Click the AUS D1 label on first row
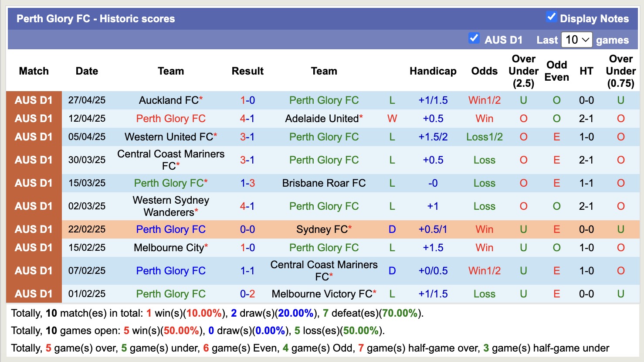 tap(34, 100)
